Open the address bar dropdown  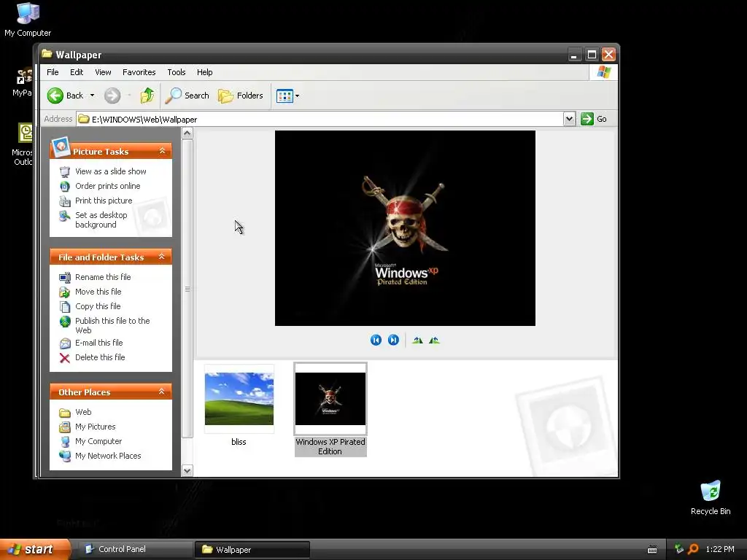569,119
